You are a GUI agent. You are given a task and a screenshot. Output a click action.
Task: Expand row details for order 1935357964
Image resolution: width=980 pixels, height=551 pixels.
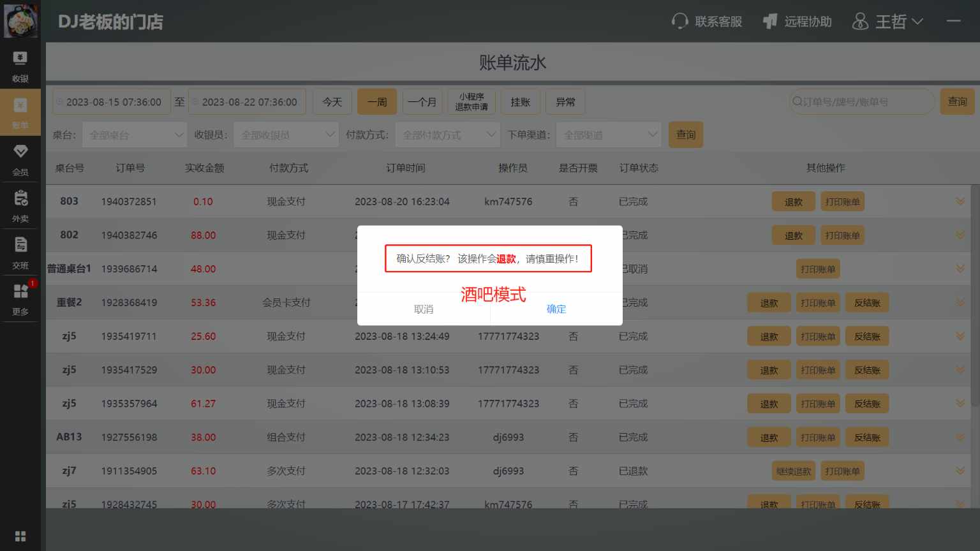click(x=960, y=404)
